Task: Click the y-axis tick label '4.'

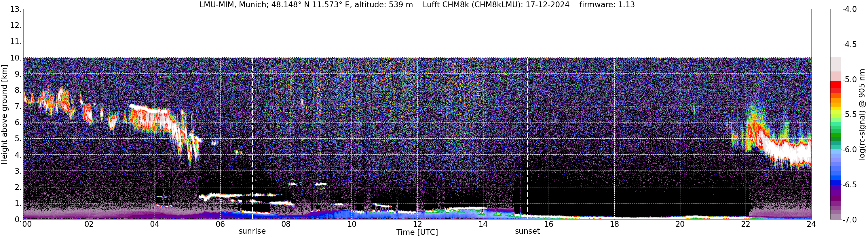Action: [18, 155]
